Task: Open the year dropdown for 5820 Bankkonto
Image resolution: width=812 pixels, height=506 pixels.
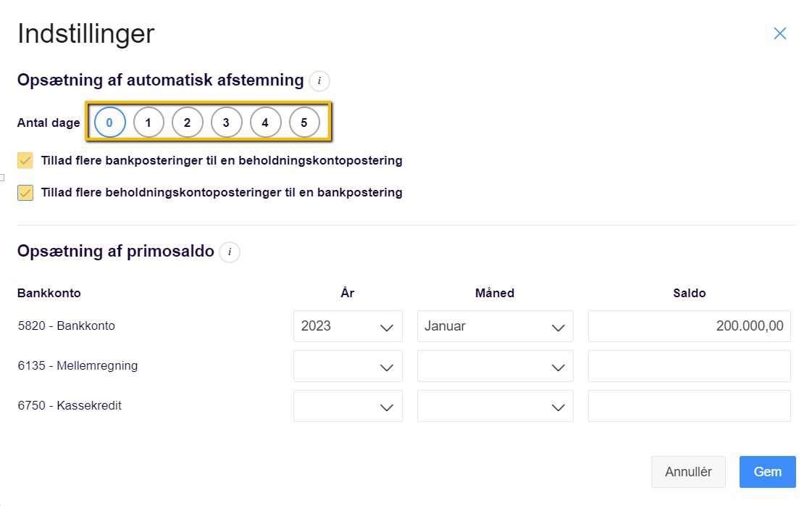Action: tap(348, 326)
